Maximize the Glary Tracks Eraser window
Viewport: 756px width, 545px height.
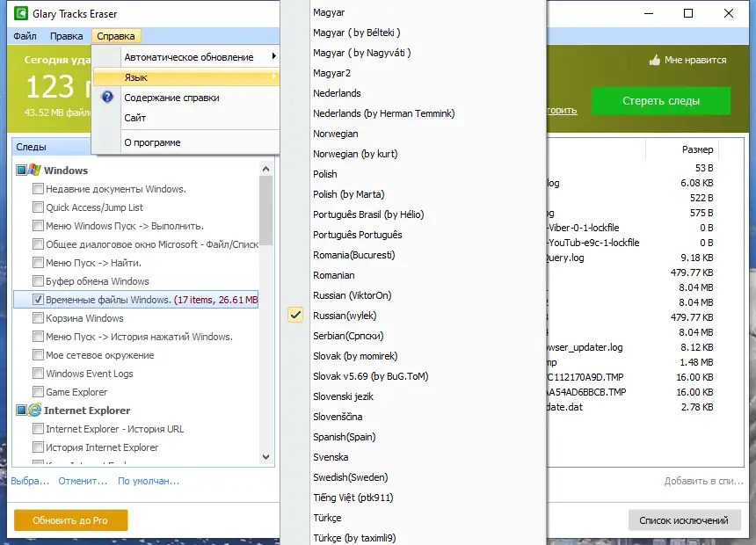pos(688,13)
